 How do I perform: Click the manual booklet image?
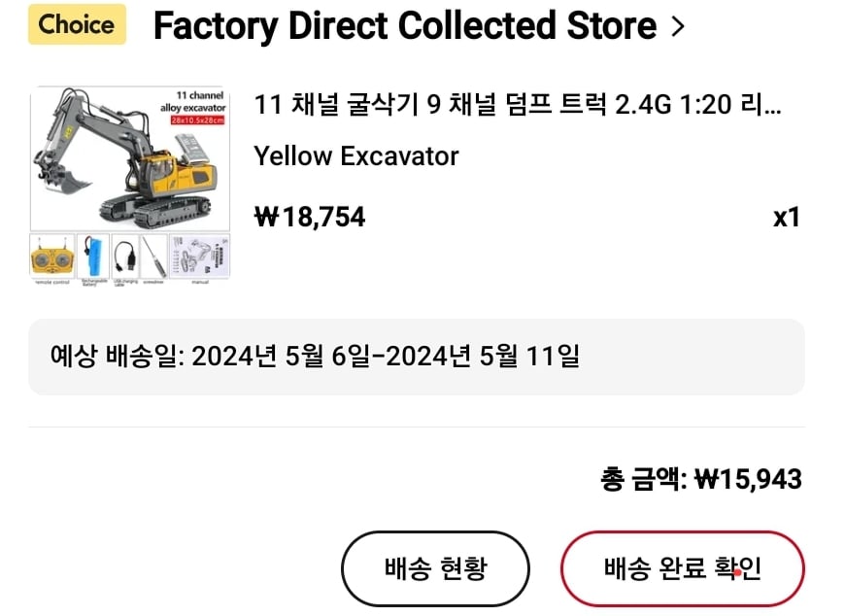pyautogui.click(x=200, y=257)
